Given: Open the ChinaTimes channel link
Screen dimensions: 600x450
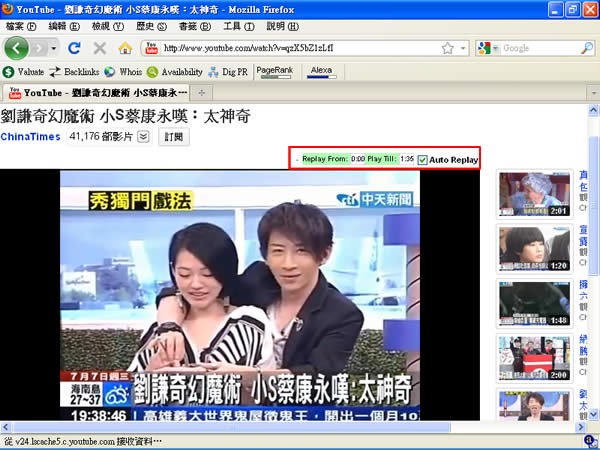Looking at the screenshot, I should tap(31, 137).
